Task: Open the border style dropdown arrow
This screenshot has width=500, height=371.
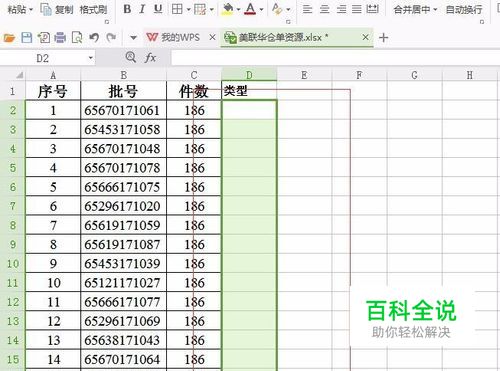Action: [x=188, y=9]
